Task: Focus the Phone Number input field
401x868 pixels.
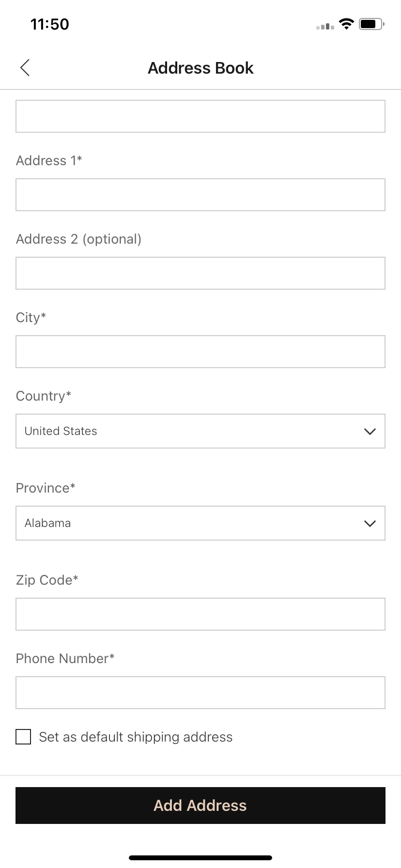Action: pos(200,693)
